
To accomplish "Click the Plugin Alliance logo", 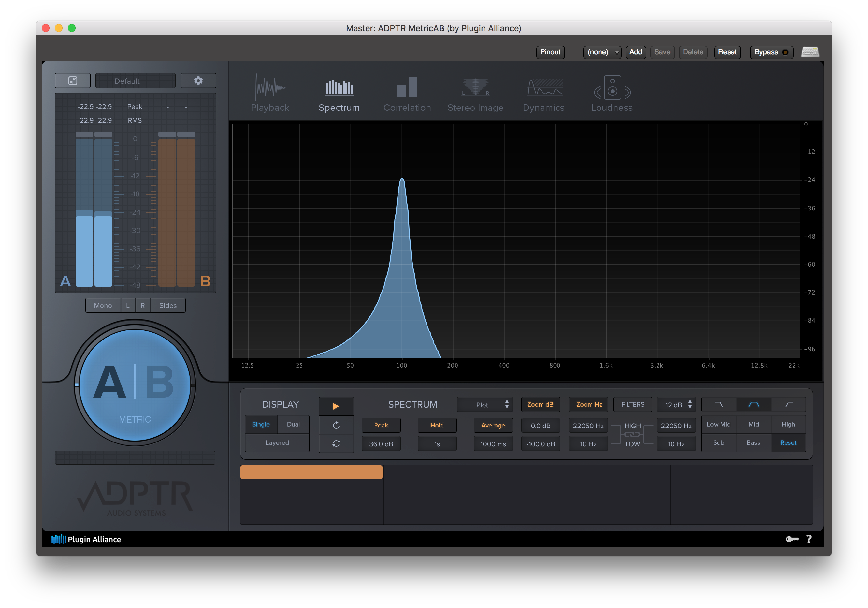I will pos(86,539).
